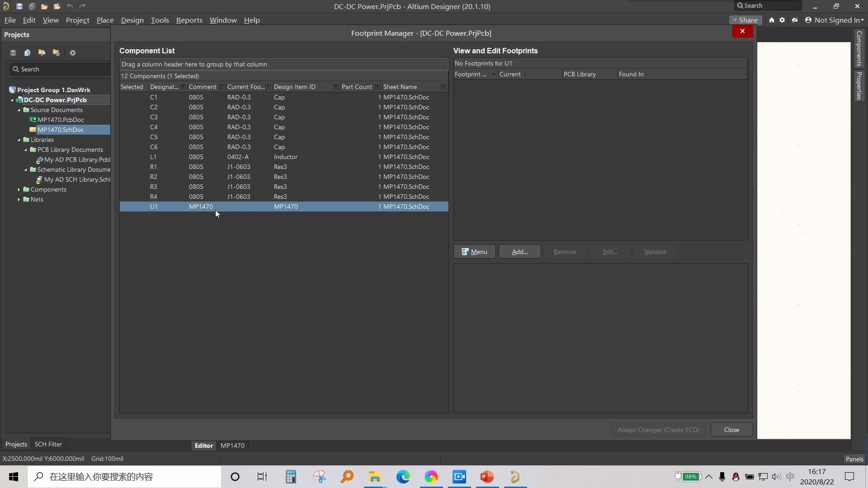Open the Windows notification center icon
868x488 pixels.
point(849,477)
